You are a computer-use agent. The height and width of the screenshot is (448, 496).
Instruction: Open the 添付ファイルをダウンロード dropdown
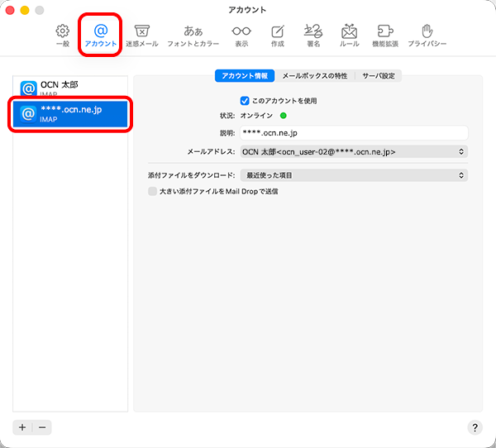pos(353,175)
